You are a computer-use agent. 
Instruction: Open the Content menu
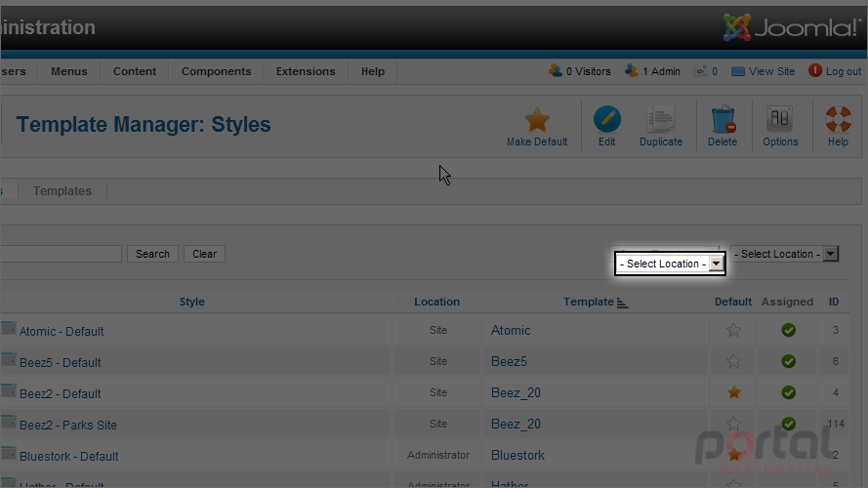click(135, 71)
